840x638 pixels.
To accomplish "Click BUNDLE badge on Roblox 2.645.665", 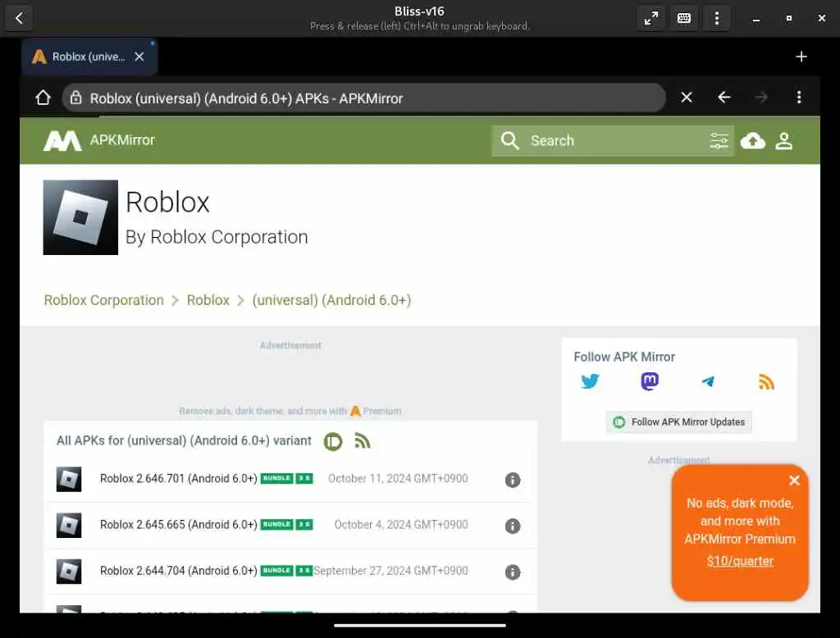I will pos(277,525).
